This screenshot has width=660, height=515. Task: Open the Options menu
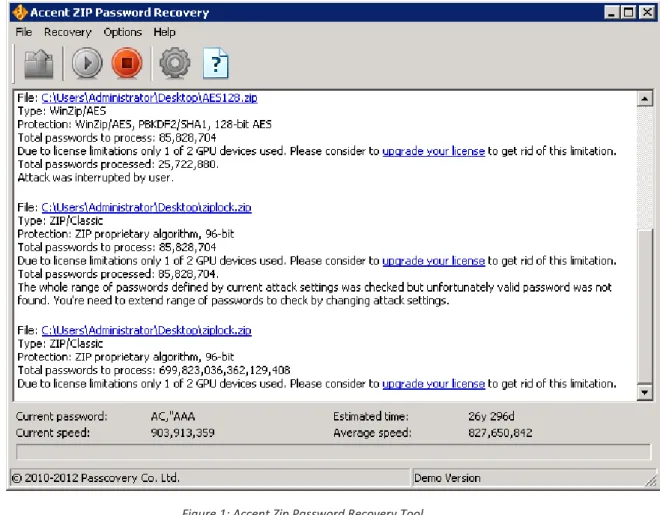(122, 32)
